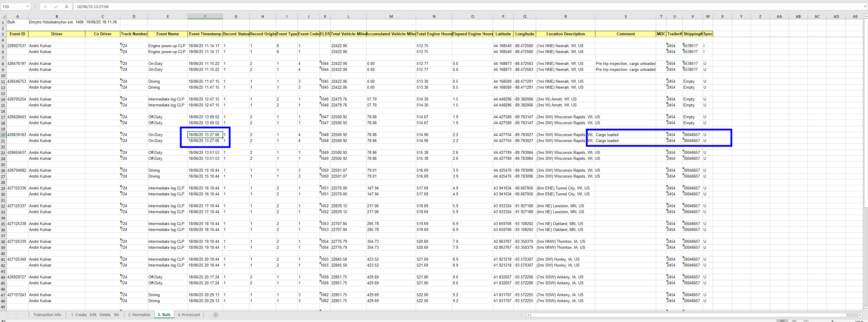Click 'Dmytro Holubiatnykov ext. 1408' cell
868x322 pixels.
pyautogui.click(x=57, y=22)
